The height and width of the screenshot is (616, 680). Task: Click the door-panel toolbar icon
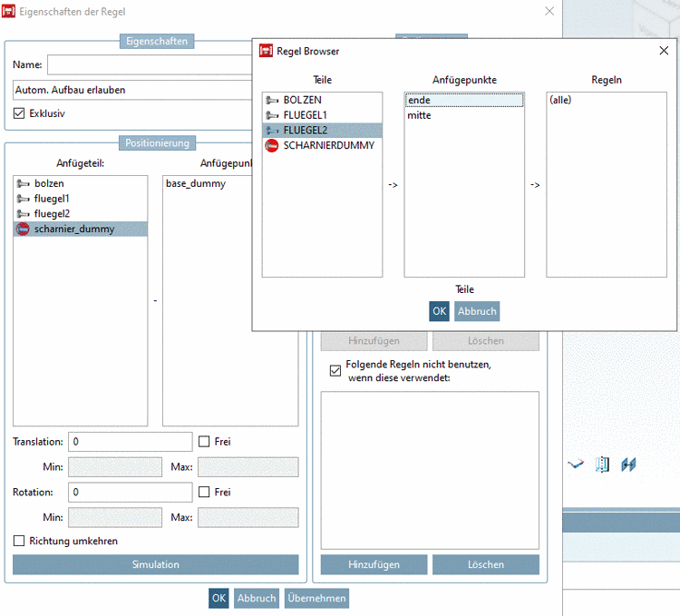point(602,464)
